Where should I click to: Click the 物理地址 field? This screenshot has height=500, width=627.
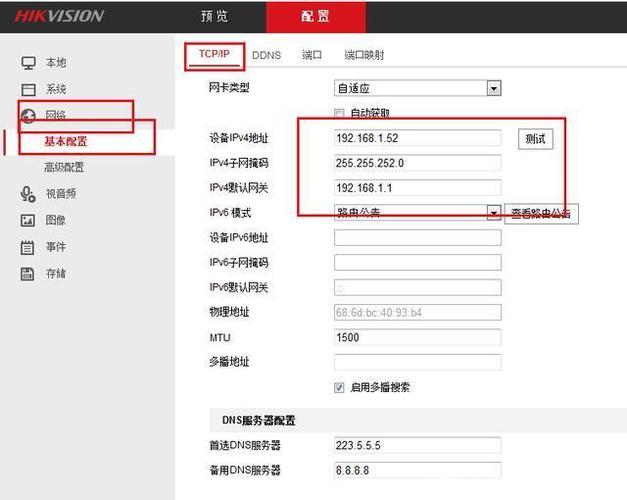pos(417,312)
